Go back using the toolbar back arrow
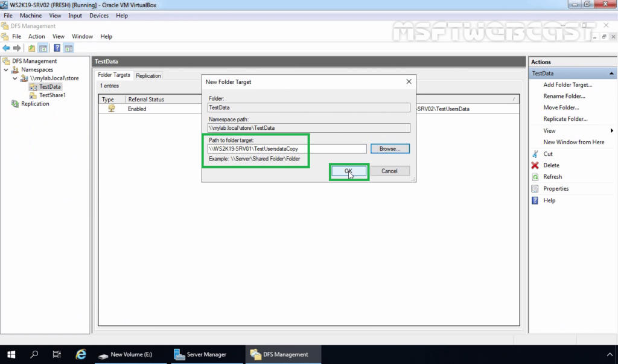The height and width of the screenshot is (364, 618). click(6, 48)
